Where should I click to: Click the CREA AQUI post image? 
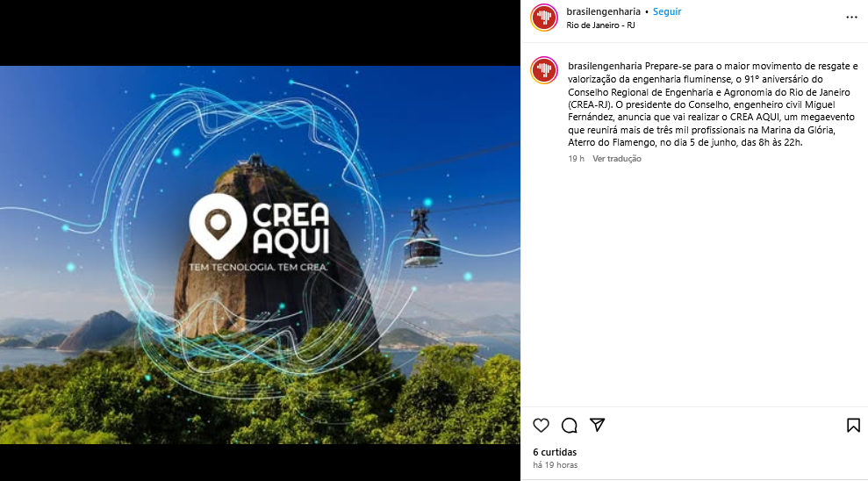point(260,255)
